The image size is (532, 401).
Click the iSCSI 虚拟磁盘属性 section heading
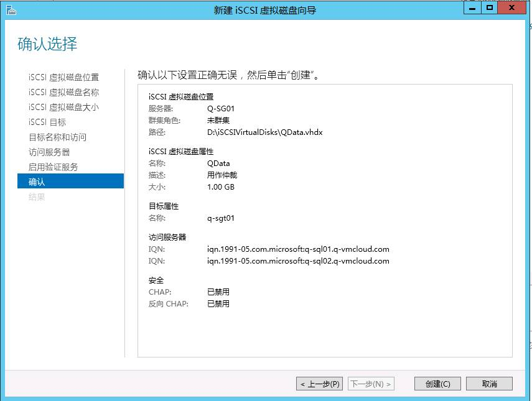click(x=181, y=152)
